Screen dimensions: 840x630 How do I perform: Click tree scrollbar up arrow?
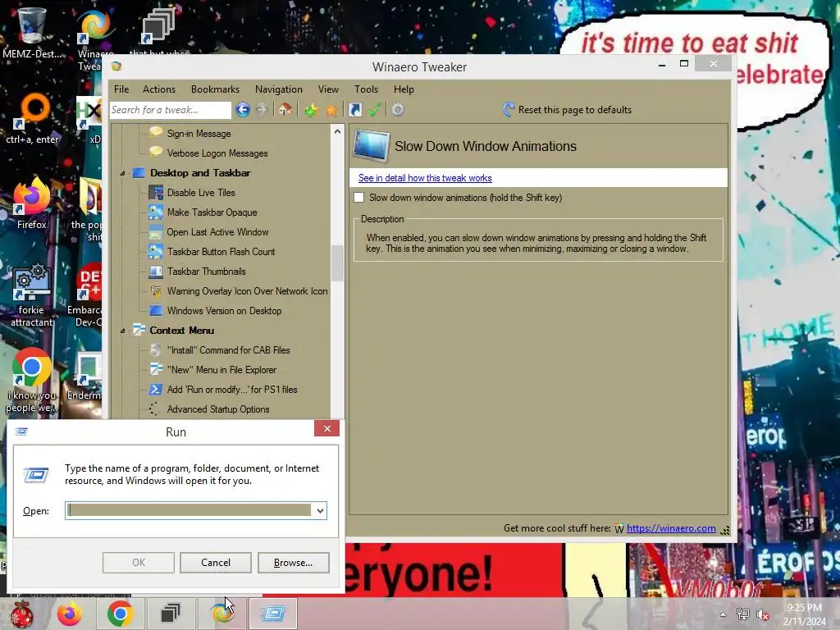click(337, 131)
